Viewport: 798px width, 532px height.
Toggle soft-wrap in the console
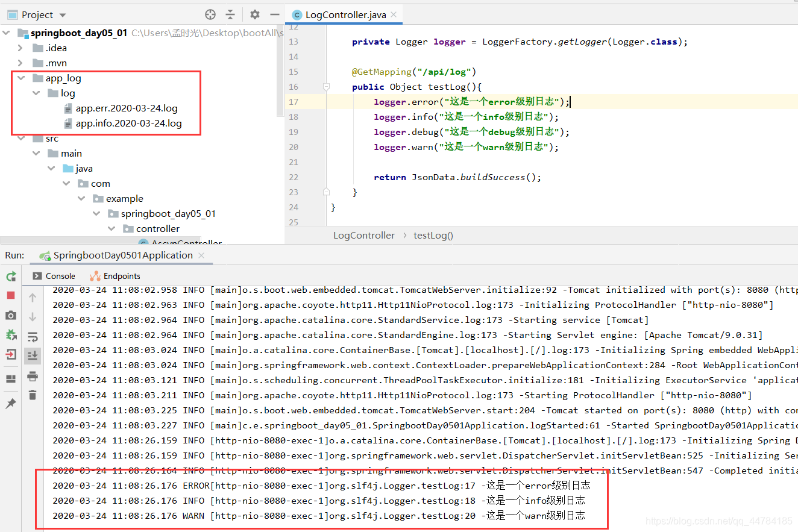point(33,337)
